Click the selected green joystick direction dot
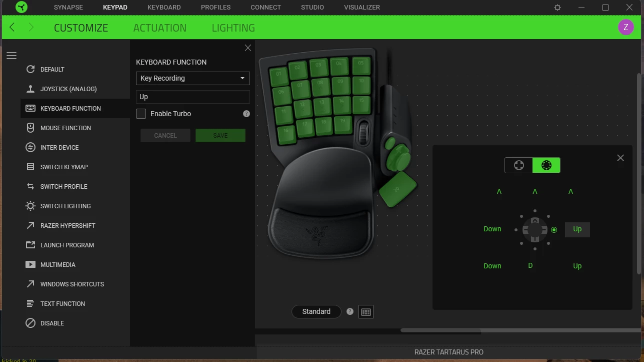The height and width of the screenshot is (362, 644). (x=554, y=230)
